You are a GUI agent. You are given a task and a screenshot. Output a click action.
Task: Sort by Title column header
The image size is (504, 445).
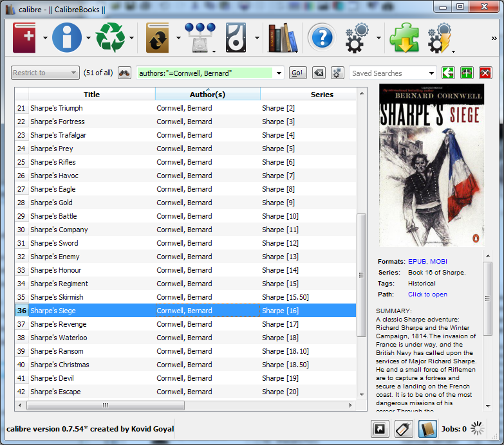tap(91, 95)
